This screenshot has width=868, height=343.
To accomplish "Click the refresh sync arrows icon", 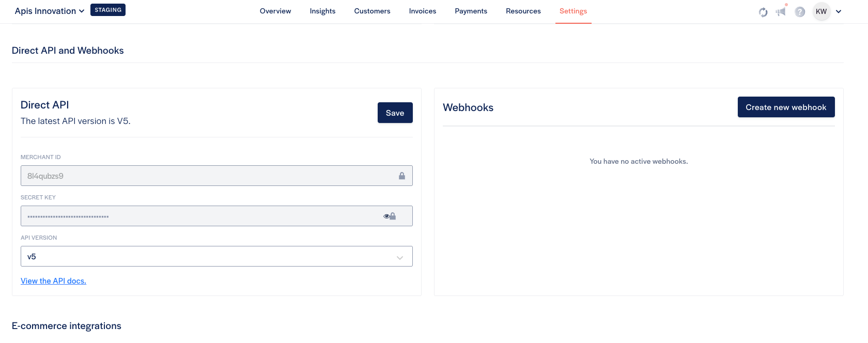I will tap(763, 12).
